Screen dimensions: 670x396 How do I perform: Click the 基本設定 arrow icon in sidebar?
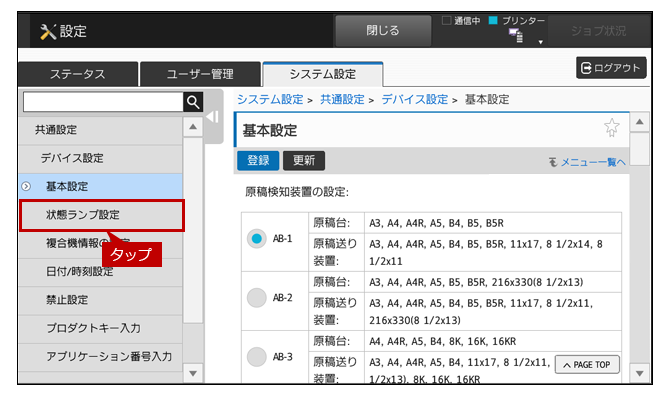(26, 186)
